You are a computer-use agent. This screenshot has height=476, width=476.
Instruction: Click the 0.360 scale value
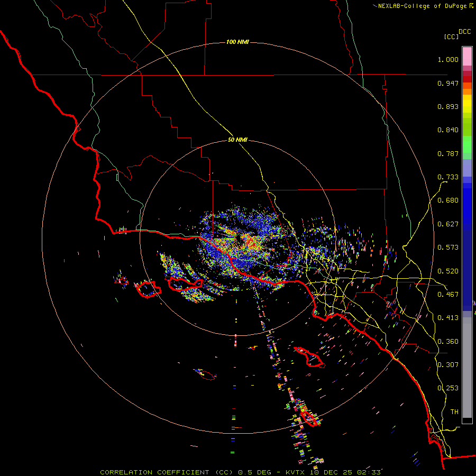pos(448,342)
